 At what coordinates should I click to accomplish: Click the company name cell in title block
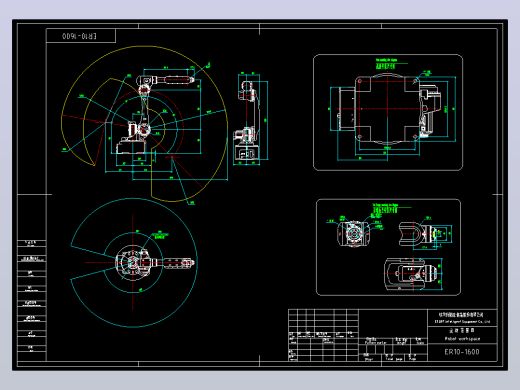(x=462, y=318)
